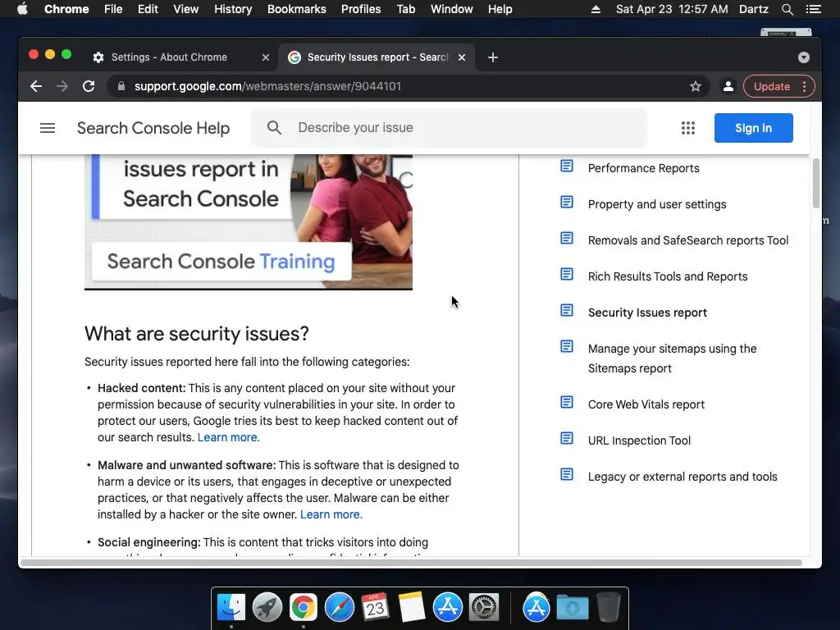Open a new tab with plus button
Image resolution: width=840 pixels, height=630 pixels.
pyautogui.click(x=493, y=57)
